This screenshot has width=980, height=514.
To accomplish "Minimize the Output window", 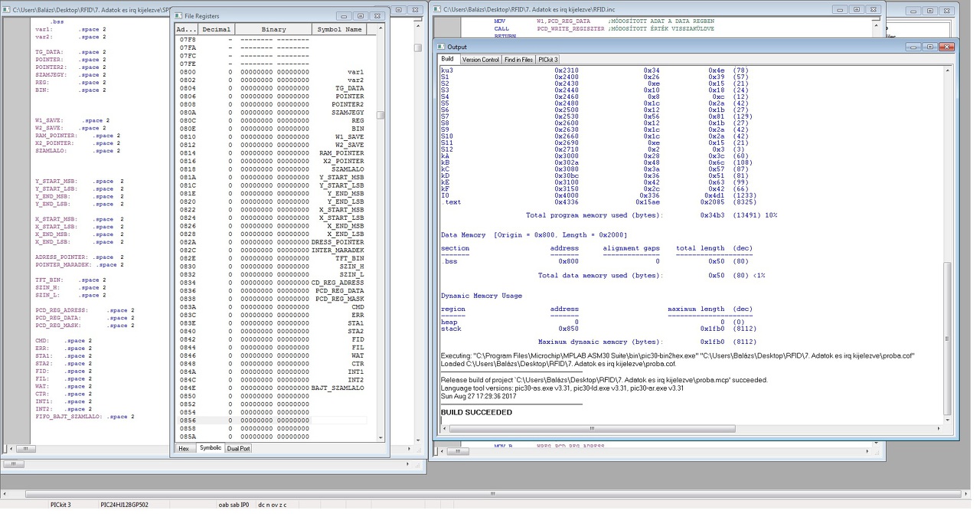I will [913, 47].
